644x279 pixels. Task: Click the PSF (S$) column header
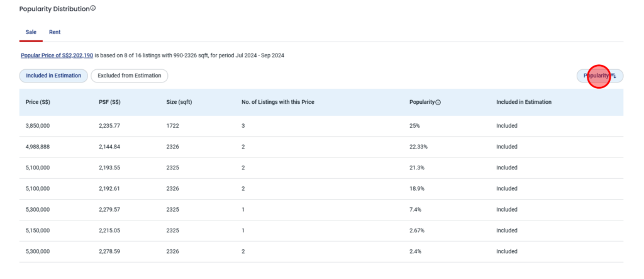pos(109,102)
